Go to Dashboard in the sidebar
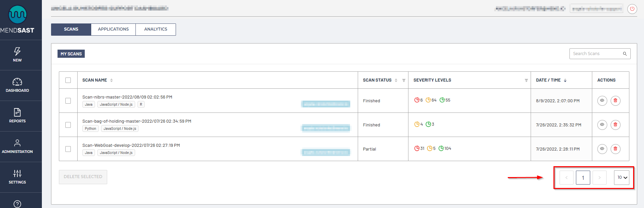Screen dimensions: 644x208 point(17,82)
